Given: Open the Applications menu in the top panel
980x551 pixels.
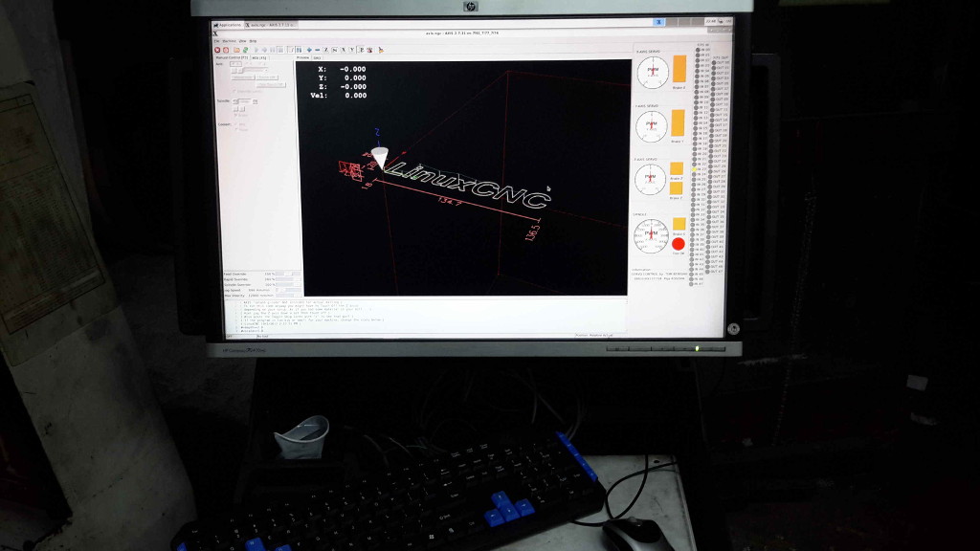Looking at the screenshot, I should pyautogui.click(x=228, y=25).
